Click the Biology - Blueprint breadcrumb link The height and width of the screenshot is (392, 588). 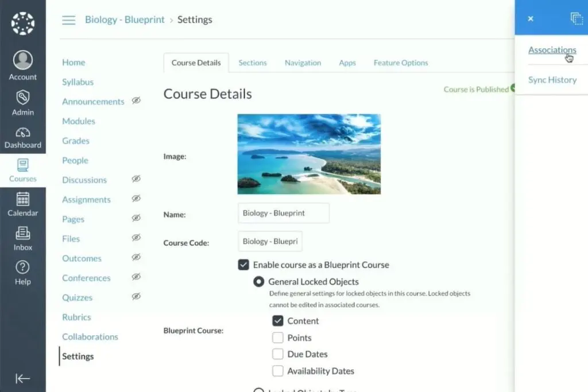tap(125, 20)
